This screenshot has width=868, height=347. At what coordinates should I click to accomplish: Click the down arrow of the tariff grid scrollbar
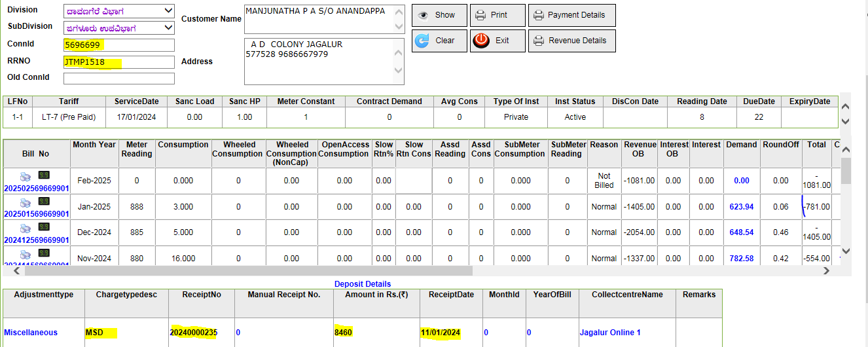coord(845,121)
